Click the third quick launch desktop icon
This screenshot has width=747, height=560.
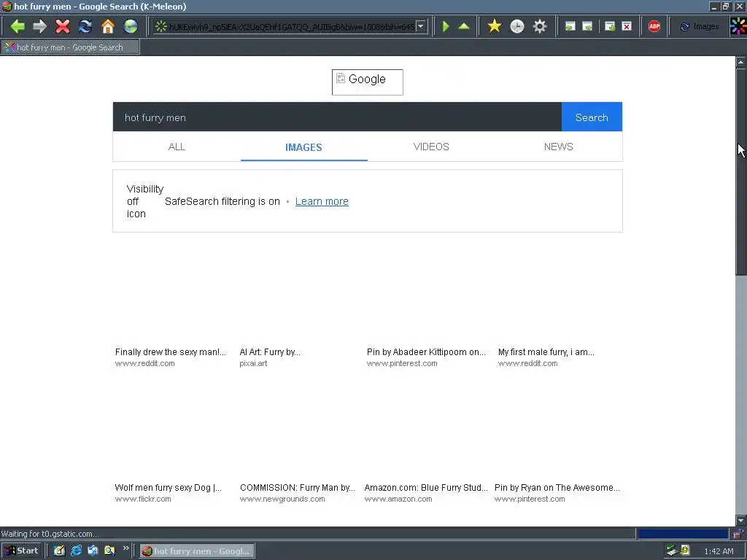click(x=93, y=551)
